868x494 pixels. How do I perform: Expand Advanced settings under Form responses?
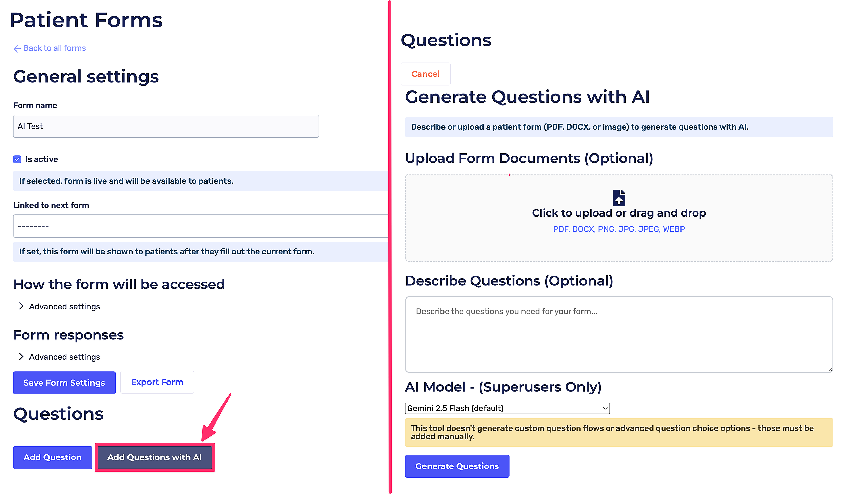click(x=64, y=357)
